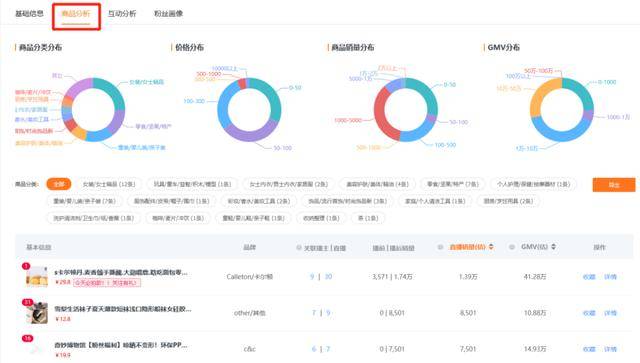Sort the table by GMV arrows
Screen dimensions: 640x363
coord(553,247)
